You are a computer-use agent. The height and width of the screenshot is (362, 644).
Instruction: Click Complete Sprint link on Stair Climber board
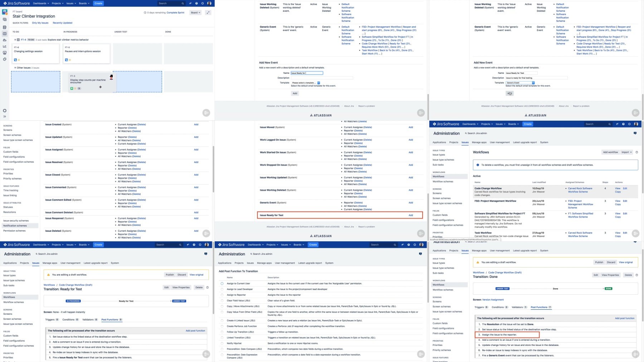point(175,13)
